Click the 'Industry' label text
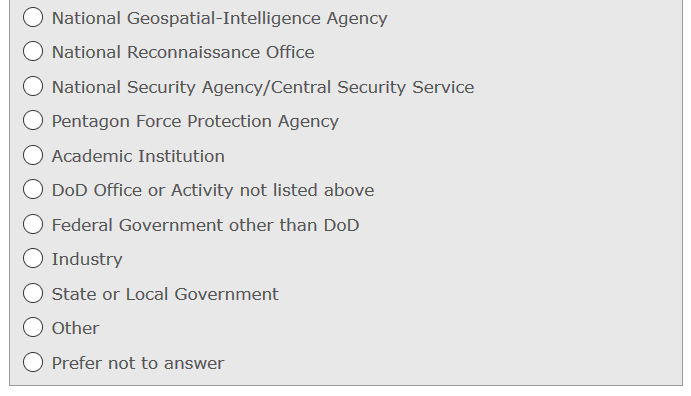The width and height of the screenshot is (691, 396). tap(87, 259)
